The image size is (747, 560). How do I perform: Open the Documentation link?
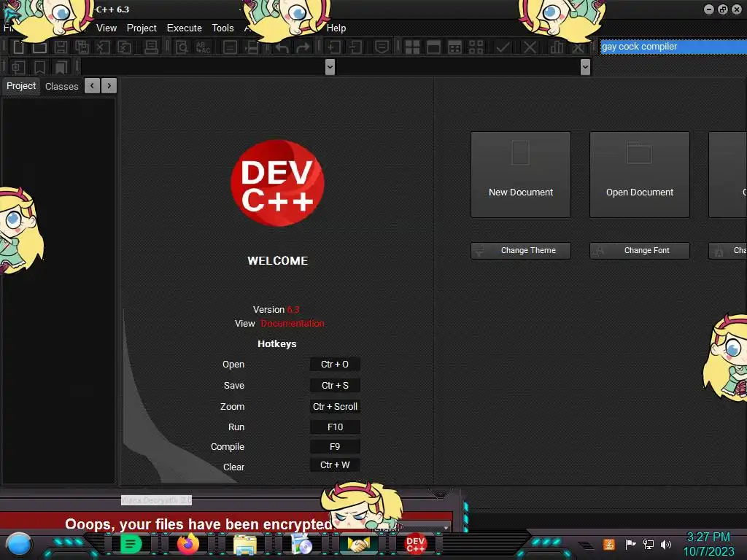pos(293,323)
